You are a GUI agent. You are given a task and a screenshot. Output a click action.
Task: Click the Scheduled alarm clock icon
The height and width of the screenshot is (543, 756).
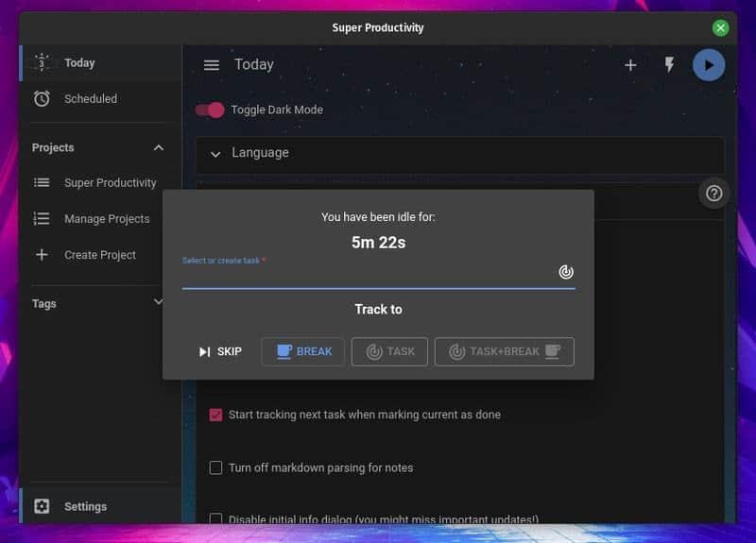point(42,98)
